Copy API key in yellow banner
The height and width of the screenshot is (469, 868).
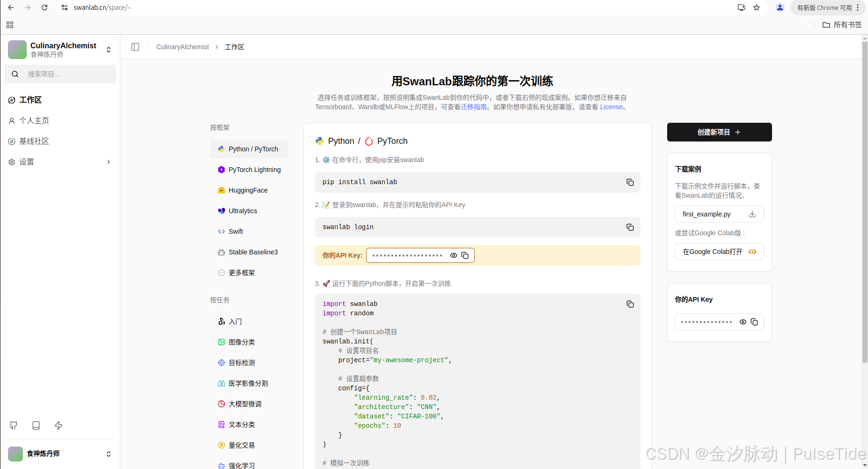click(x=465, y=255)
